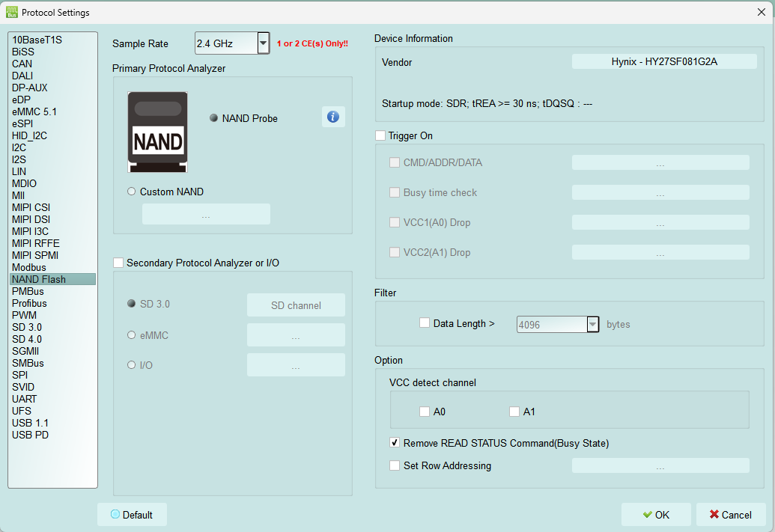Select USB 1.1 protocol in list
This screenshot has height=532, width=775.
[53, 423]
